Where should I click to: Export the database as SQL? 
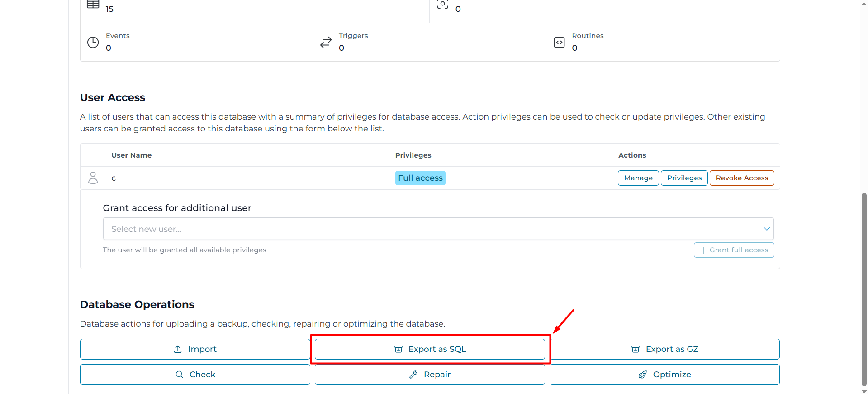click(x=430, y=349)
